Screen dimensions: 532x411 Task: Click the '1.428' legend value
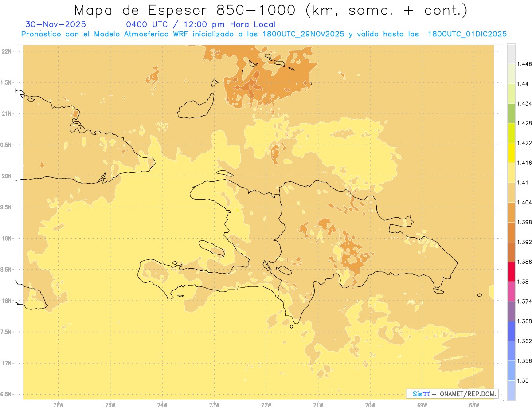[x=525, y=123]
